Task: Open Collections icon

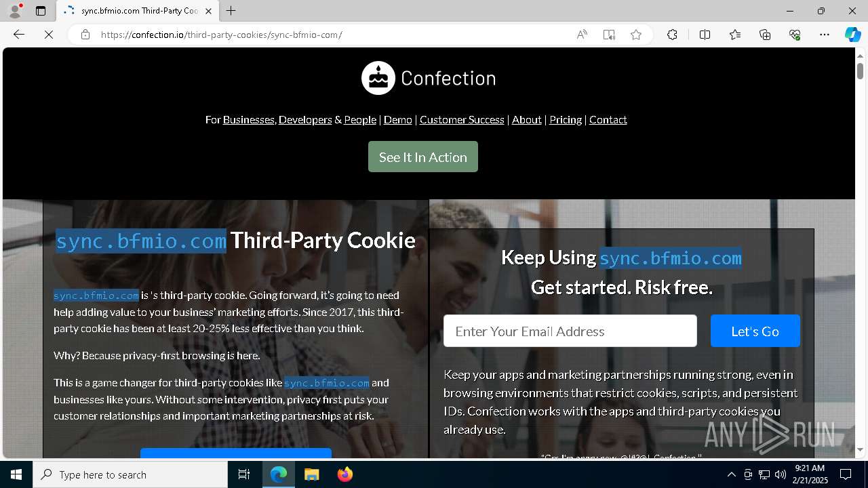Action: pyautogui.click(x=765, y=35)
